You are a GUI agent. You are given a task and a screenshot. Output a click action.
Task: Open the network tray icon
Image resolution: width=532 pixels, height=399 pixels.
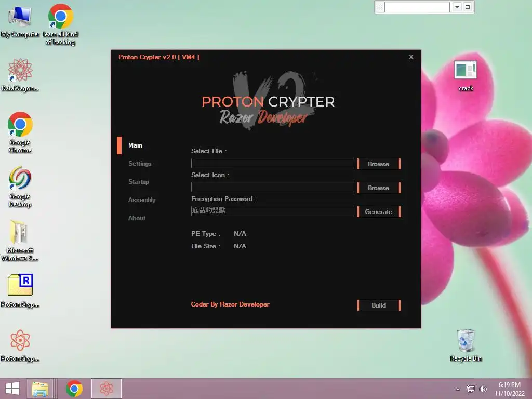(471, 389)
